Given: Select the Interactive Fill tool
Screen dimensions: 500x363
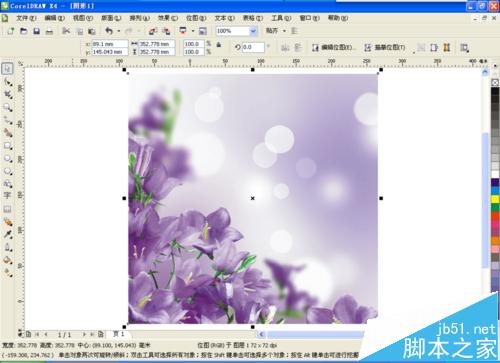Looking at the screenshot, I should click(7, 273).
